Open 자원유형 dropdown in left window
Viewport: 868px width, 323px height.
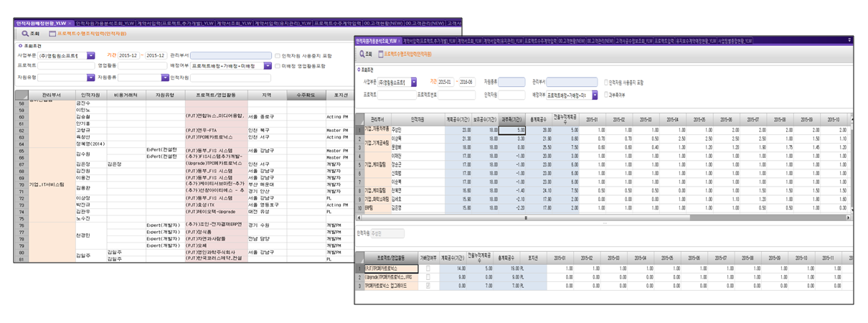click(90, 76)
